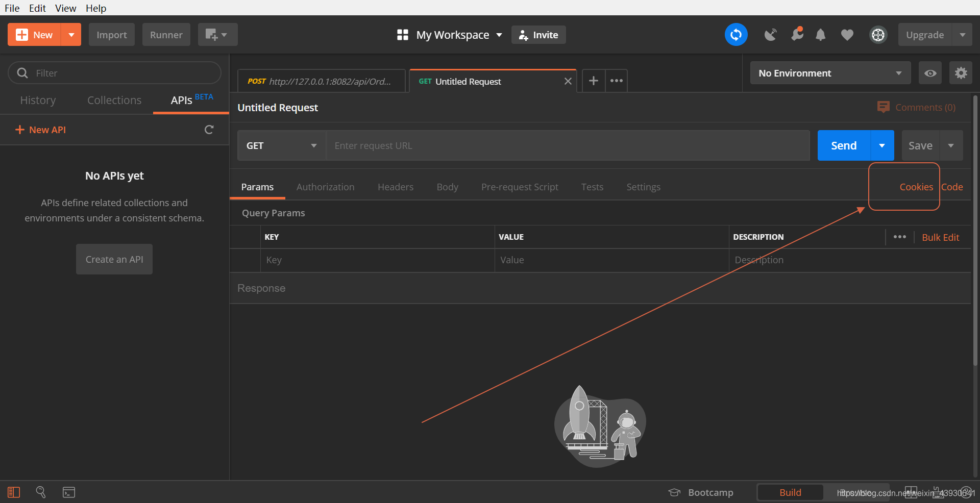Open the Postman console icon
This screenshot has height=503, width=980.
click(x=69, y=492)
